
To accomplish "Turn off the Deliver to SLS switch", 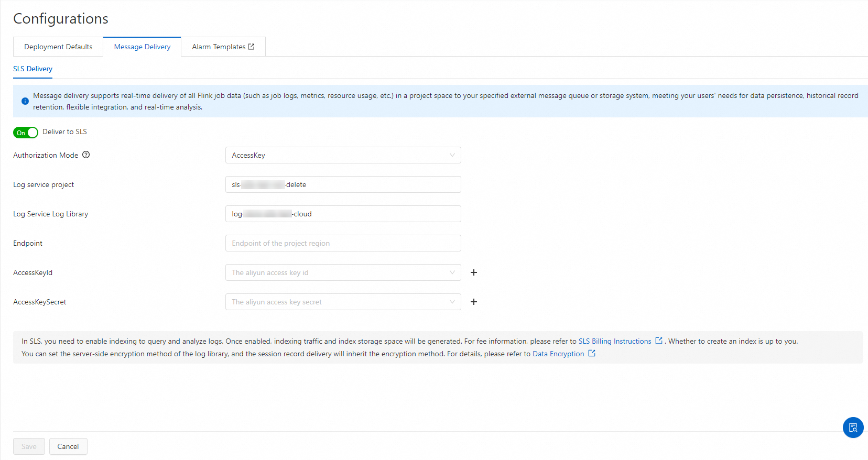I will click(26, 133).
